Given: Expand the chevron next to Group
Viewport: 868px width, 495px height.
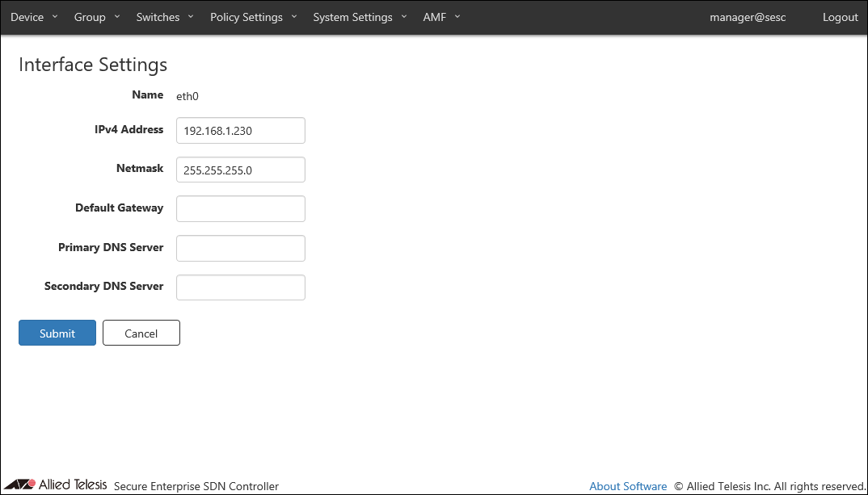Looking at the screenshot, I should pyautogui.click(x=117, y=17).
